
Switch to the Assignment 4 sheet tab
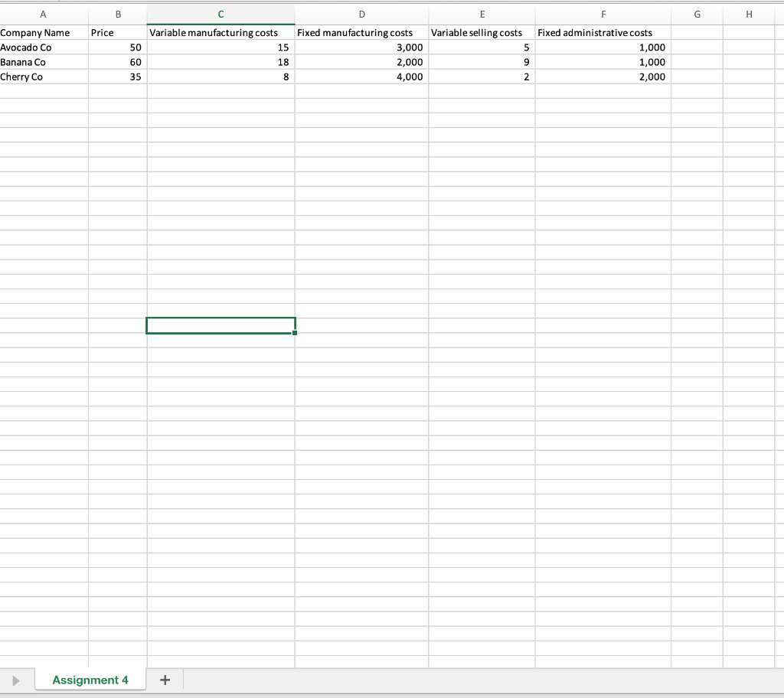point(90,680)
